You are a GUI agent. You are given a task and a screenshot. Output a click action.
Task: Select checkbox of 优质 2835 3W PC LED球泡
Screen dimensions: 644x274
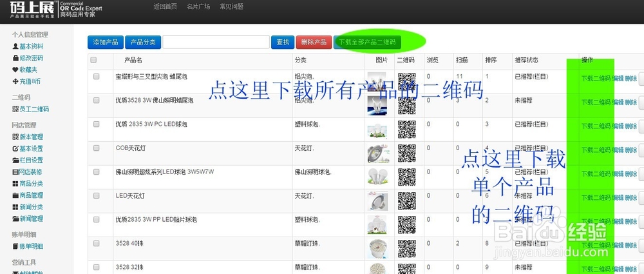(96, 124)
